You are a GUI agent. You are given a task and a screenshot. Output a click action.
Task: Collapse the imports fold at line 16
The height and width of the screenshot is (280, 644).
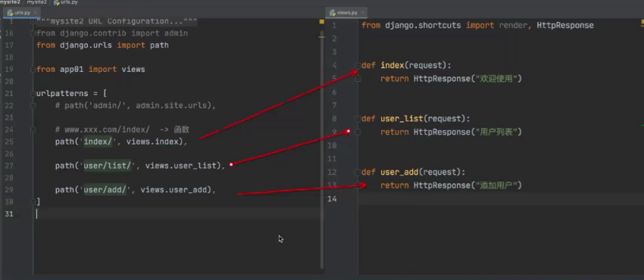coord(33,33)
